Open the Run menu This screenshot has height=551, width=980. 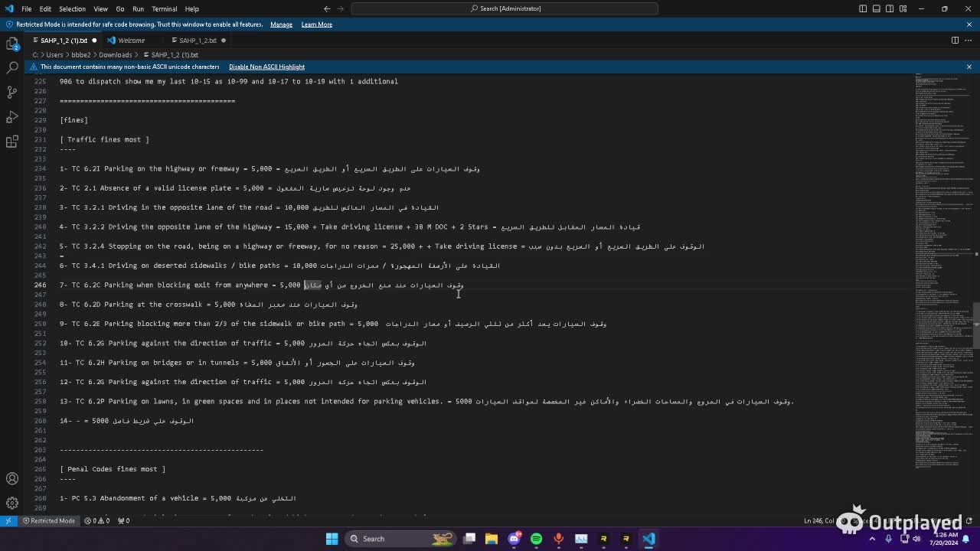point(138,8)
